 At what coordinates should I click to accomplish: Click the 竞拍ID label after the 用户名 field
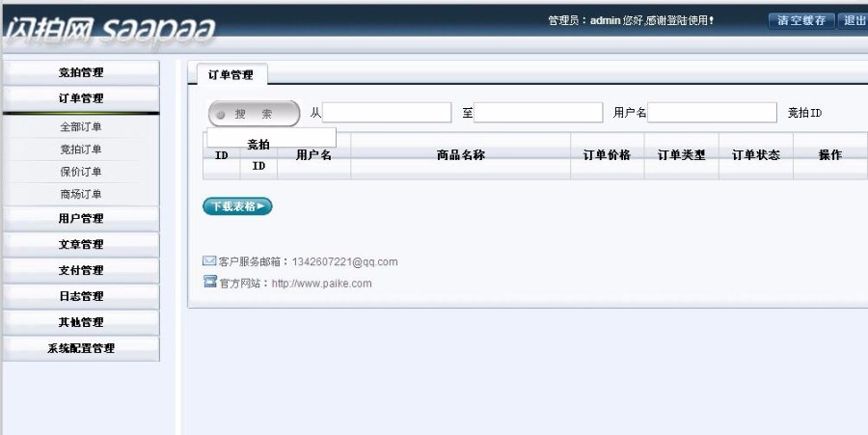pyautogui.click(x=805, y=113)
